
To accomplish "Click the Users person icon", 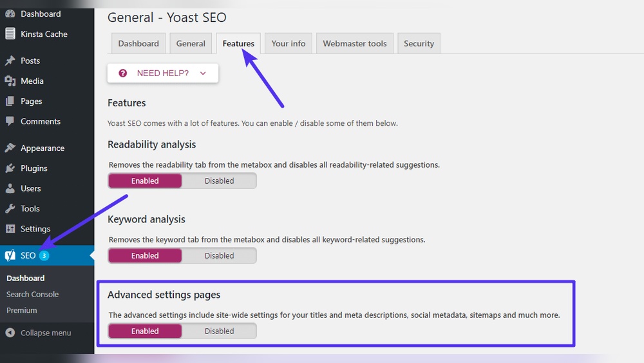I will pos(10,188).
